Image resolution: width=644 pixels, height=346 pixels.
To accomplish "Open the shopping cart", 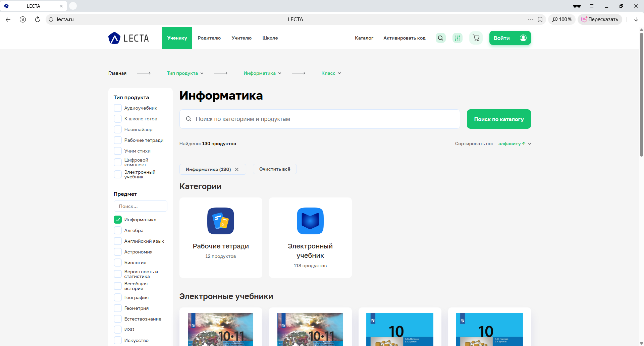I will (x=476, y=38).
